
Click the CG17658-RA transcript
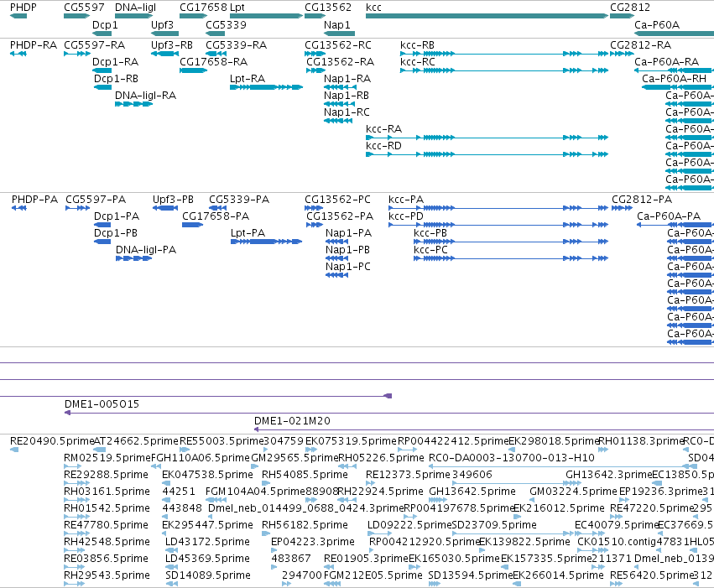point(194,70)
